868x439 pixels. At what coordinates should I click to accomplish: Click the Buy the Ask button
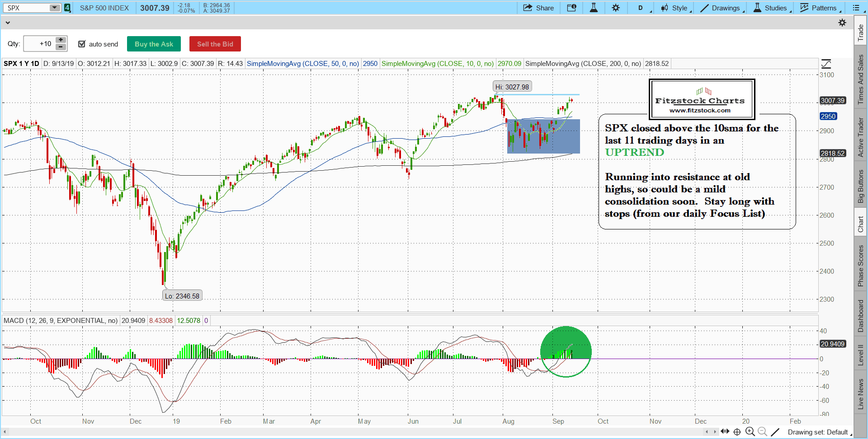[154, 44]
